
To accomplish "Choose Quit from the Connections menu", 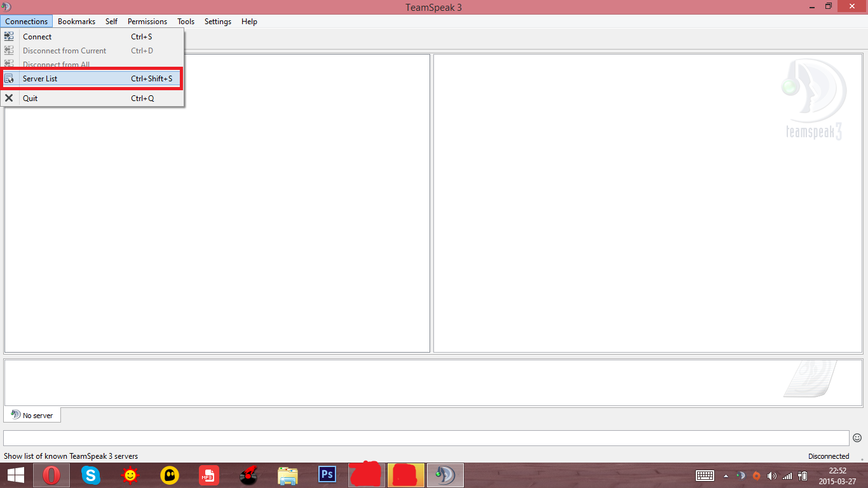I will tap(93, 98).
